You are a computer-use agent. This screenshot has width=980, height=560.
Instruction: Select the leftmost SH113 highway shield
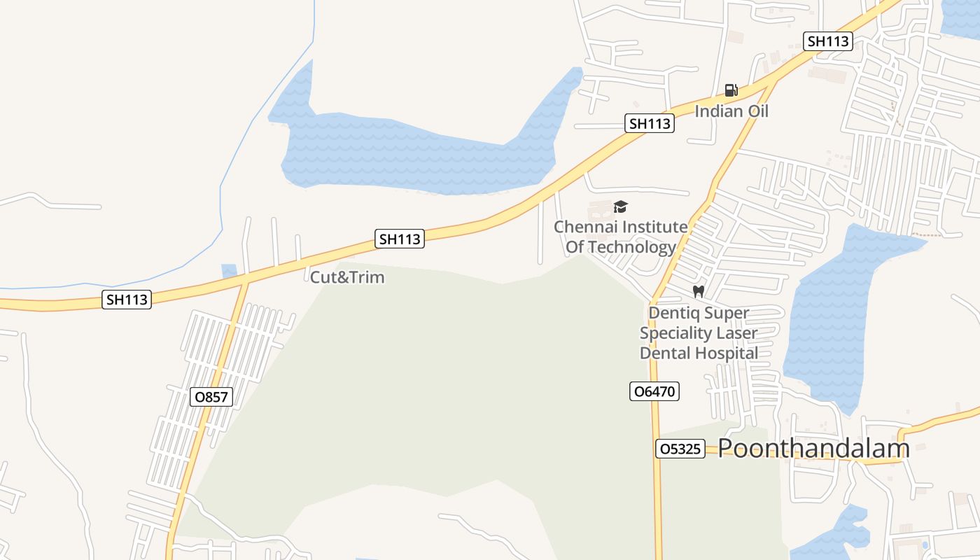pos(127,300)
